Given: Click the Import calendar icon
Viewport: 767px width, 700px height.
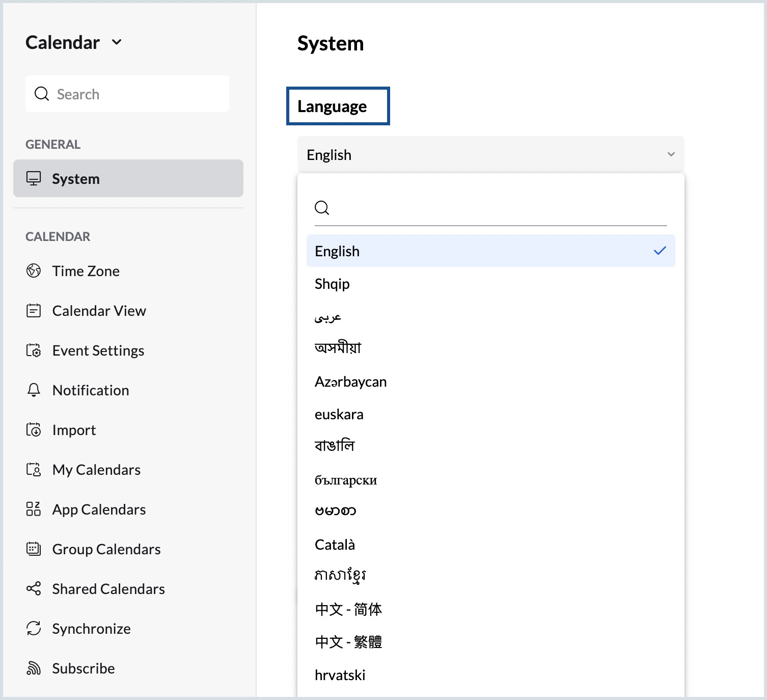Looking at the screenshot, I should click(x=34, y=429).
